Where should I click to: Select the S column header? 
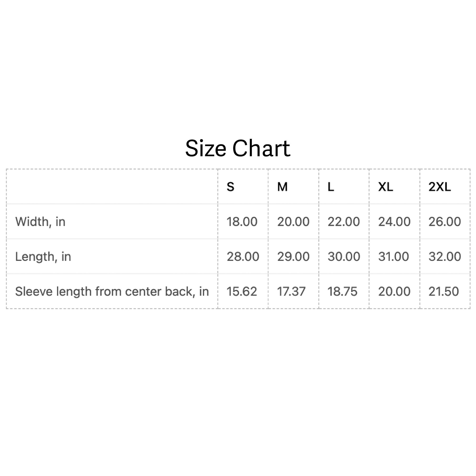pyautogui.click(x=230, y=187)
